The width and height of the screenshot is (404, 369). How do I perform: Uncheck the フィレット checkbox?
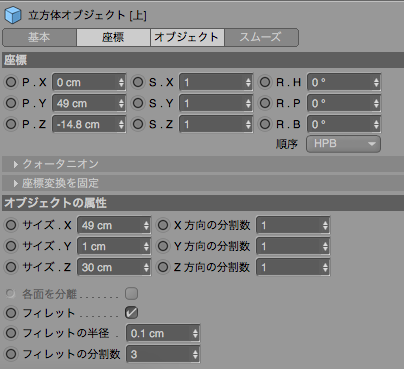click(131, 313)
